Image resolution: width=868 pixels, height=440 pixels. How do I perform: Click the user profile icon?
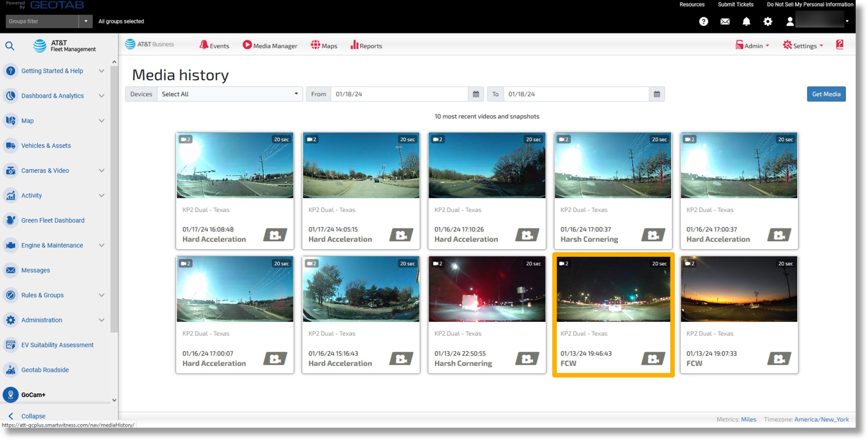pyautogui.click(x=790, y=21)
